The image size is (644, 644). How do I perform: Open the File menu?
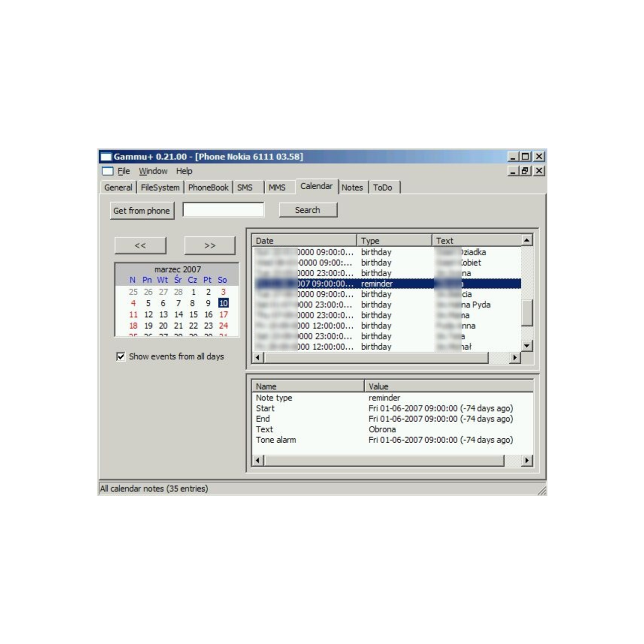(x=124, y=171)
